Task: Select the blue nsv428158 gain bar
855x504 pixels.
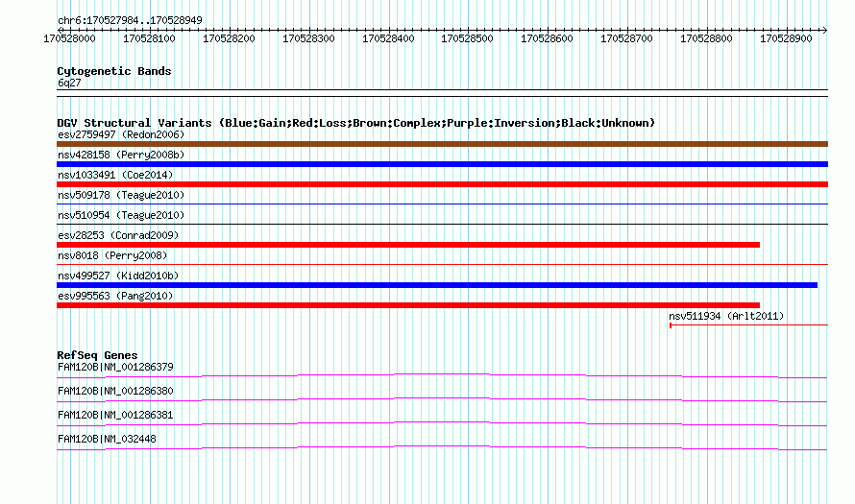Action: [x=442, y=164]
